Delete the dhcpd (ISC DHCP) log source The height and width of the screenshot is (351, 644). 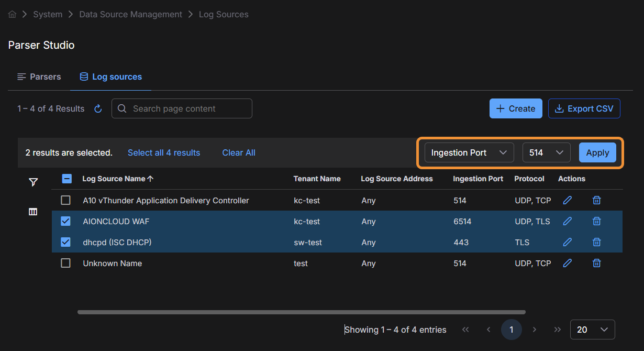[596, 243]
